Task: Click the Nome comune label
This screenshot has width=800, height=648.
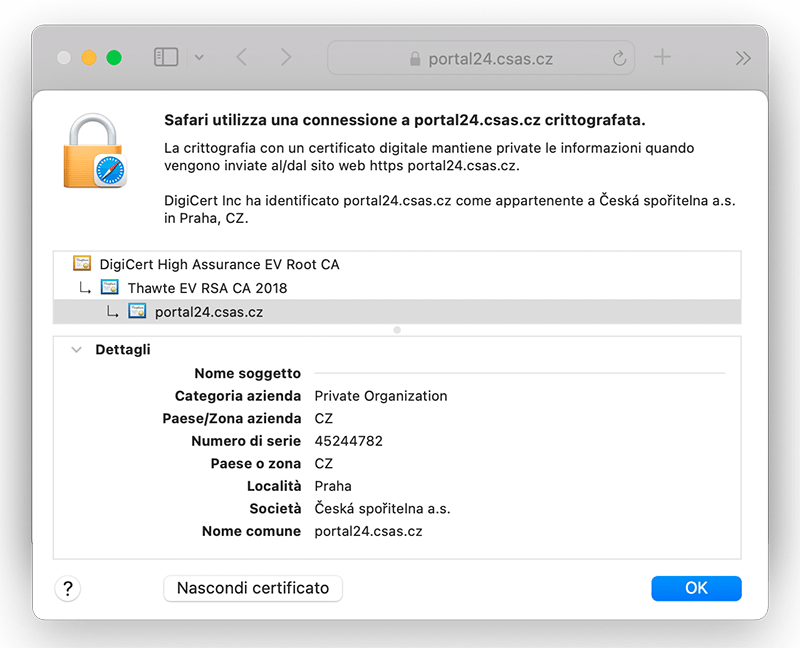Action: (x=252, y=531)
